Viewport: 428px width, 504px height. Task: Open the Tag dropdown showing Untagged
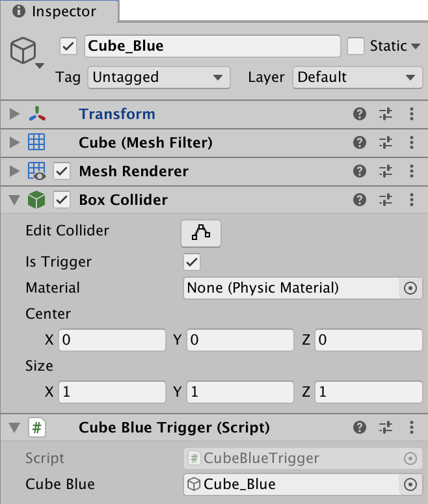click(x=159, y=77)
